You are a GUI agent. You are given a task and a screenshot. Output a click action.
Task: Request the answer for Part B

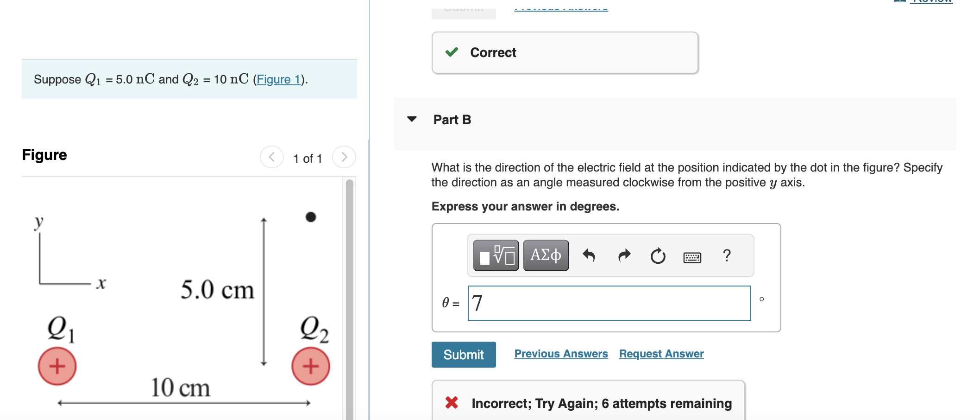coord(661,353)
